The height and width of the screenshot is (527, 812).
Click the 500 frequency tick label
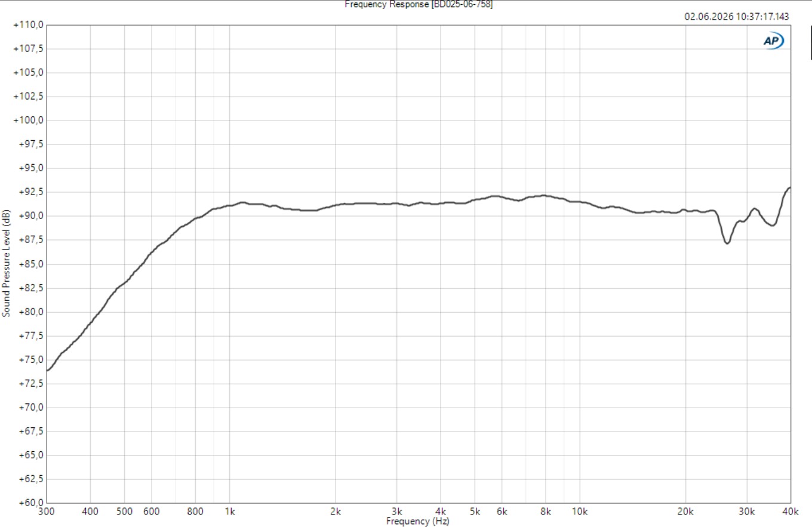tap(124, 511)
